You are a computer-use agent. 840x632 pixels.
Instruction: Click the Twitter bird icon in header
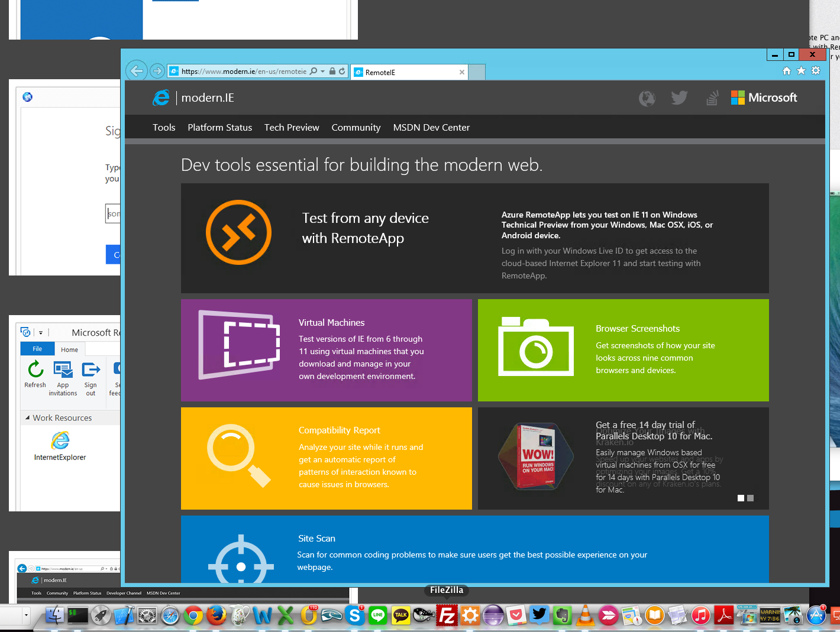[x=679, y=98]
